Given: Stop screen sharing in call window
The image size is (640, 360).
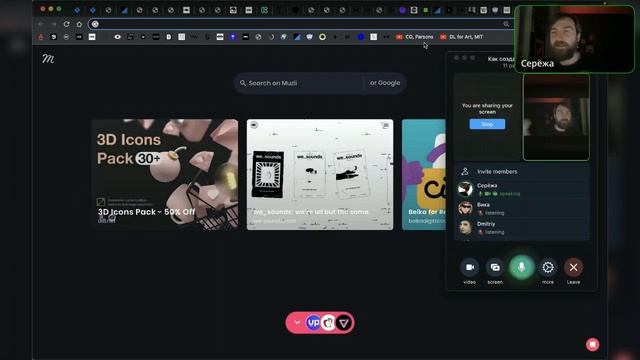Looking at the screenshot, I should (x=487, y=124).
